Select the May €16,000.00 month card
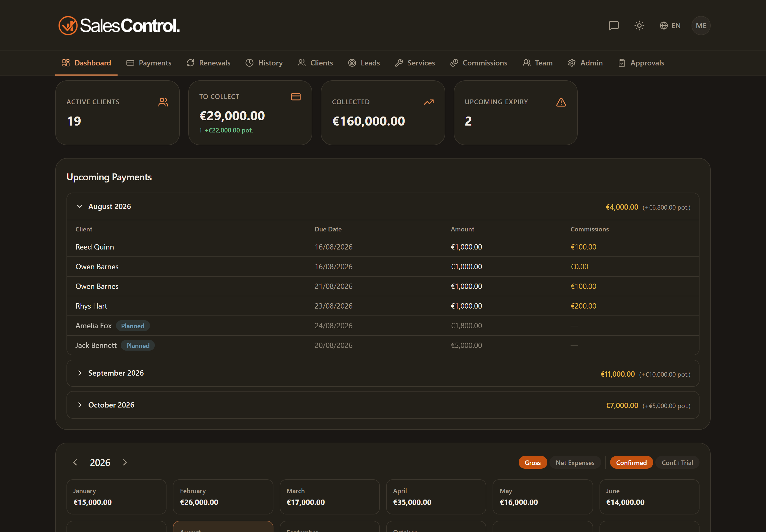 pyautogui.click(x=543, y=497)
